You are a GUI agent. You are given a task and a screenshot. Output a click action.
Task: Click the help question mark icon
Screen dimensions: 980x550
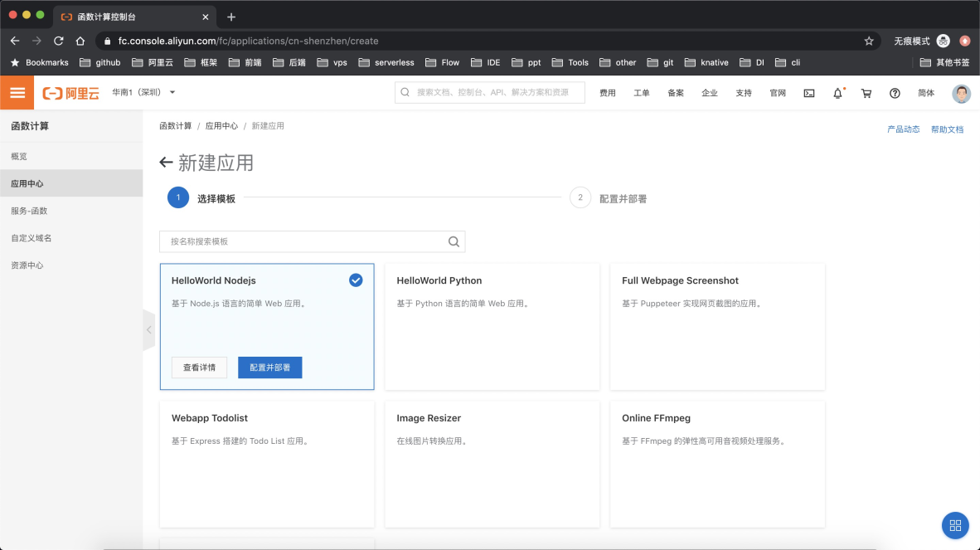[x=895, y=93]
